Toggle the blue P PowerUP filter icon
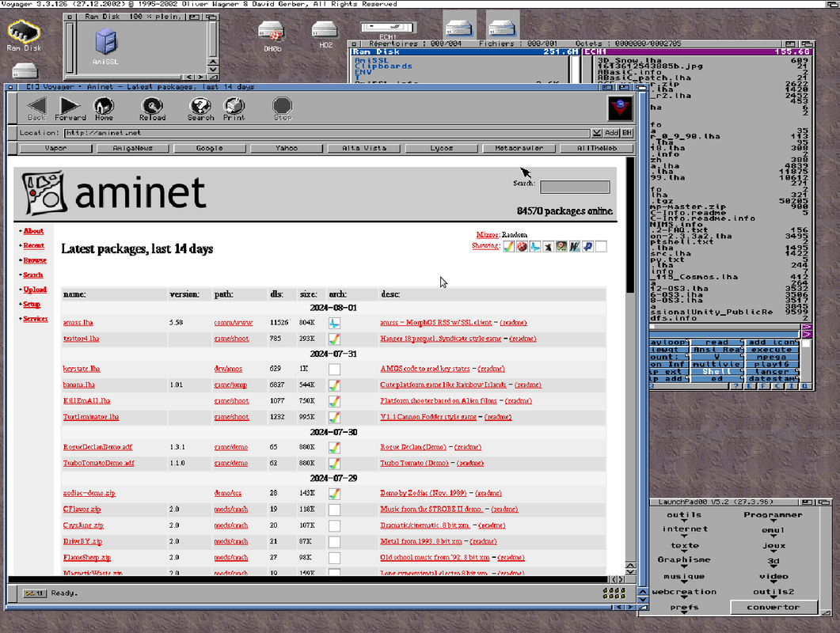 tap(587, 246)
